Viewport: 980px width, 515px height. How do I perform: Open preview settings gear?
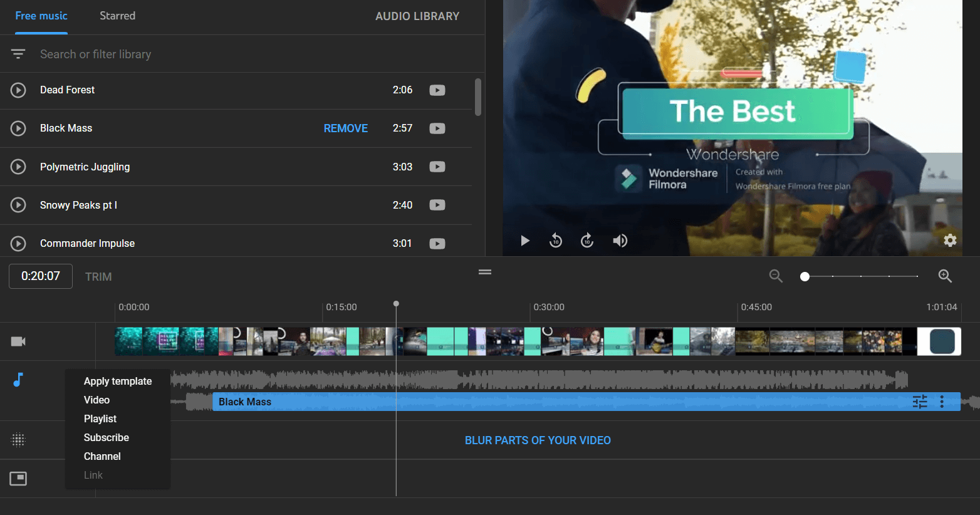[950, 240]
